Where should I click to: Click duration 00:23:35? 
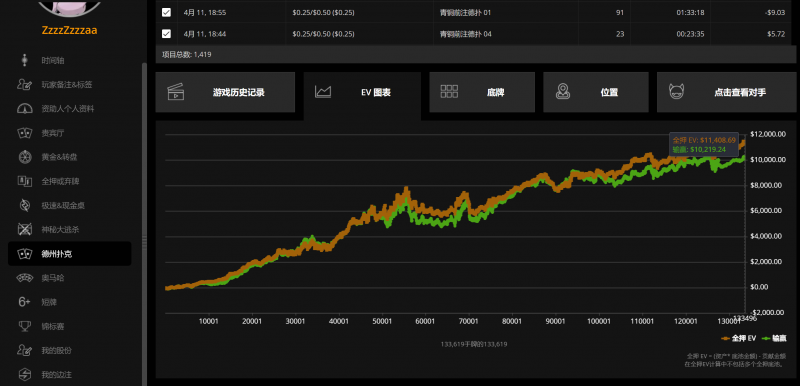(x=691, y=34)
